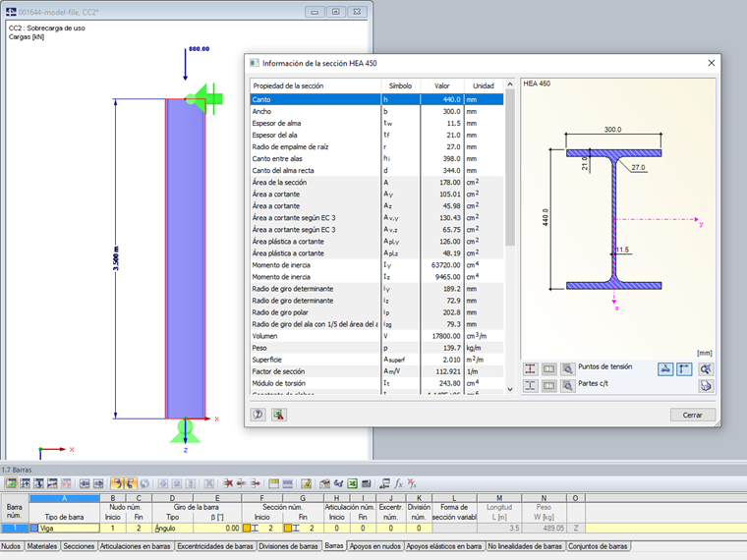Select the Peso property row
Viewport: 747px width, 560px height.
[x=376, y=348]
